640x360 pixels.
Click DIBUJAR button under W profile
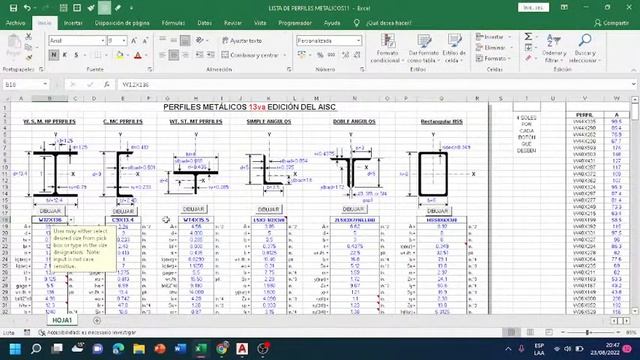point(51,211)
